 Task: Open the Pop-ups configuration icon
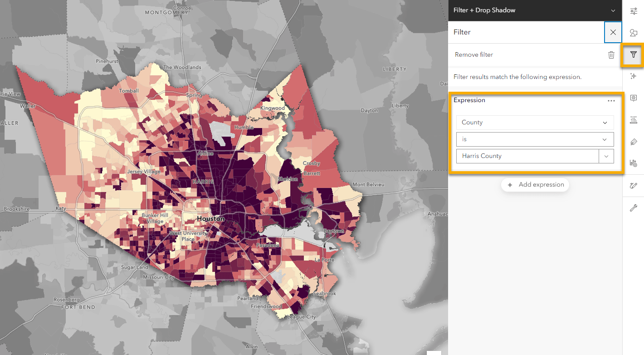[x=634, y=98]
